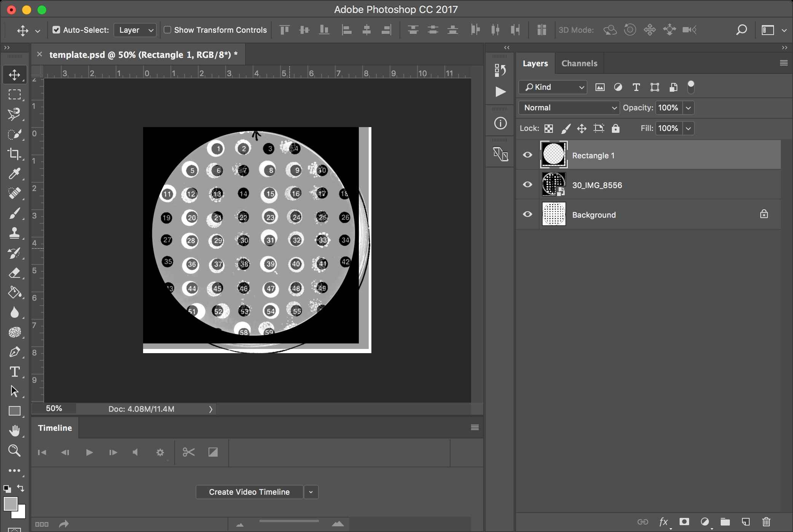Click Create Video Timeline button

click(249, 492)
